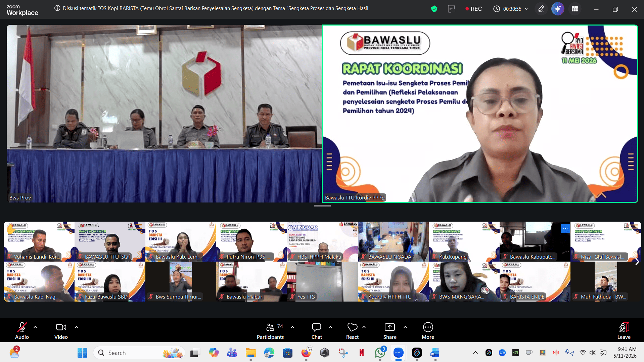
Task: Leave the meeting
Action: tap(624, 330)
